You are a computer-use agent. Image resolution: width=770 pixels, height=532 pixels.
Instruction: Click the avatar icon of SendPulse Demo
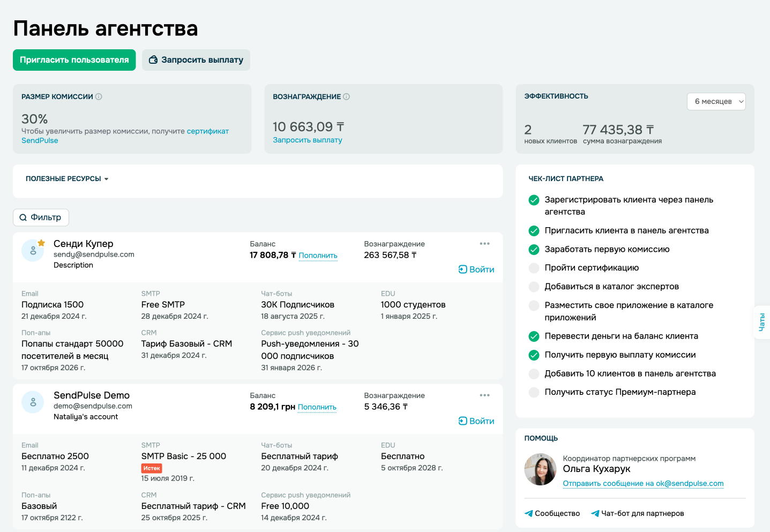pyautogui.click(x=33, y=402)
